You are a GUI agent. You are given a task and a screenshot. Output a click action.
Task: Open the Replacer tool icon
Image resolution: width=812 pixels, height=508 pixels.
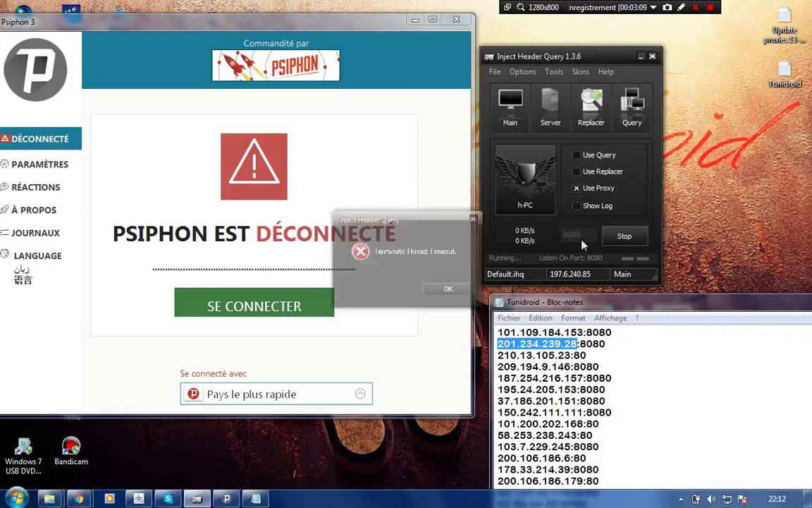591,108
